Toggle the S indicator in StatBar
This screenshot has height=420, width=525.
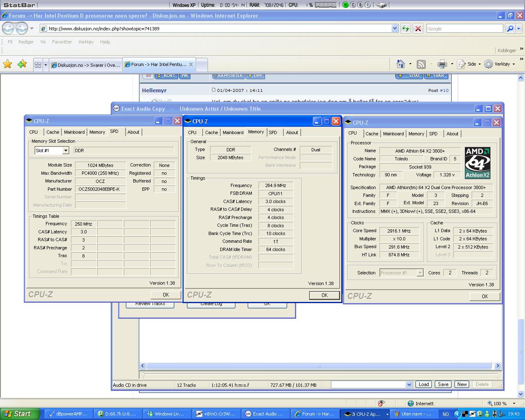(361, 5)
